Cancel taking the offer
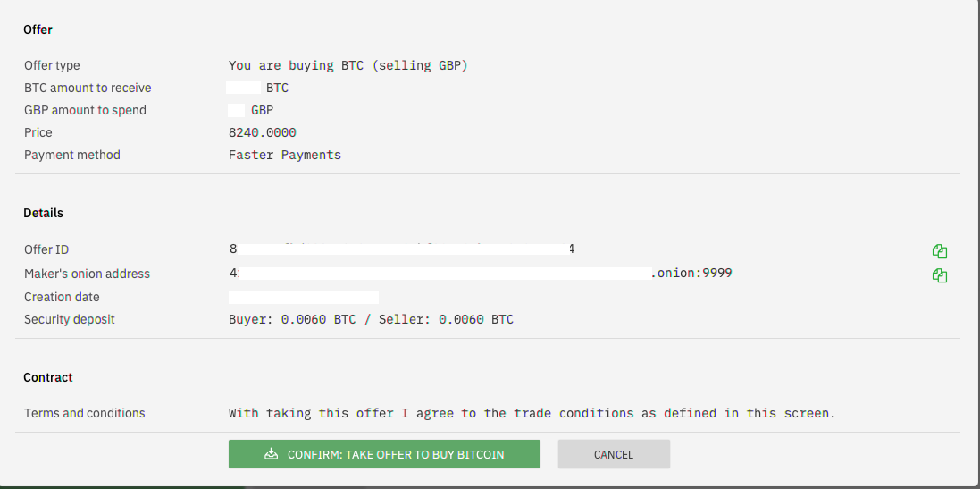980x489 pixels. (x=614, y=454)
